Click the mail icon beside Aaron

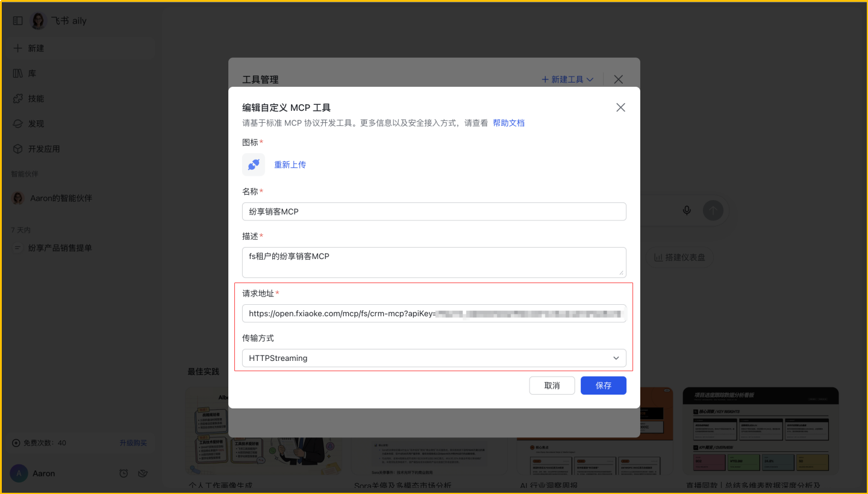pyautogui.click(x=143, y=474)
